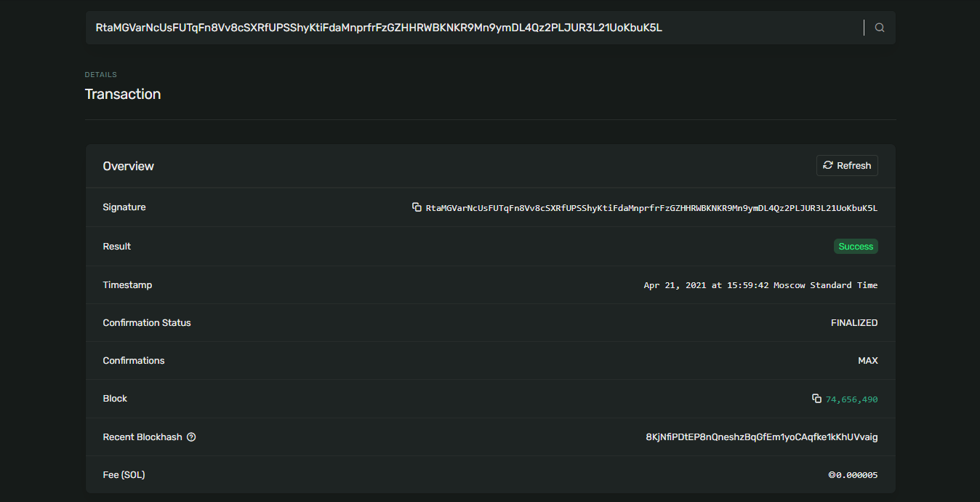Click the Fee (SOL) row label
The image size is (980, 502).
[x=124, y=475]
